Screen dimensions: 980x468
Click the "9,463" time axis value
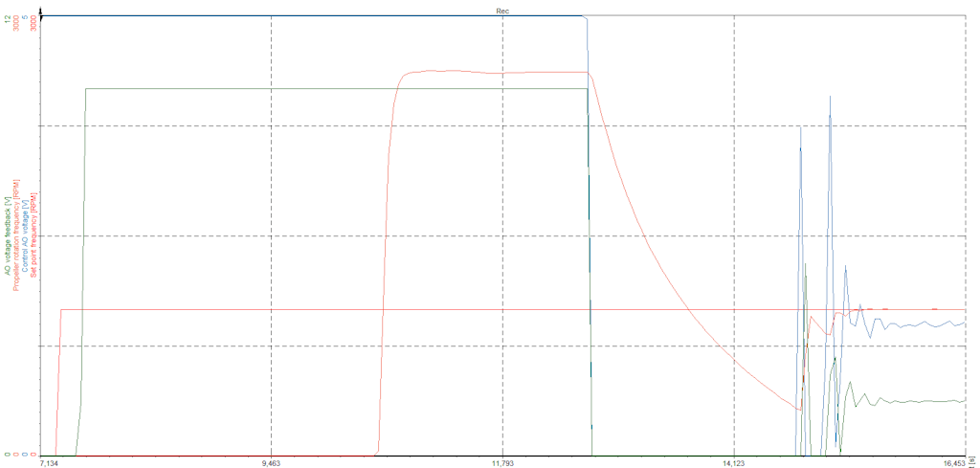(x=271, y=463)
